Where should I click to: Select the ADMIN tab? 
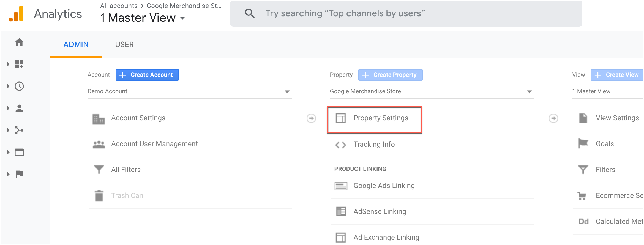click(x=76, y=45)
